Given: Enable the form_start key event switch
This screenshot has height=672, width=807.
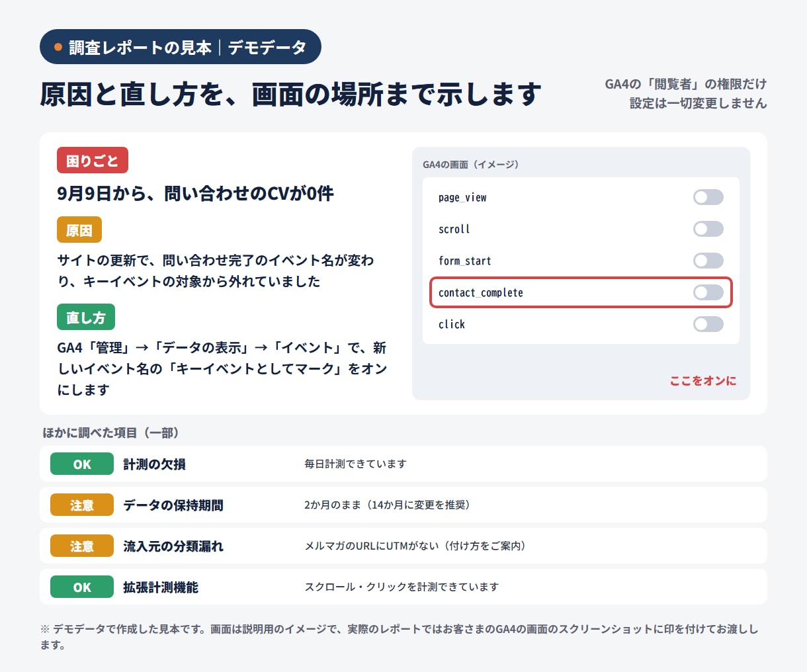Looking at the screenshot, I should click(708, 261).
